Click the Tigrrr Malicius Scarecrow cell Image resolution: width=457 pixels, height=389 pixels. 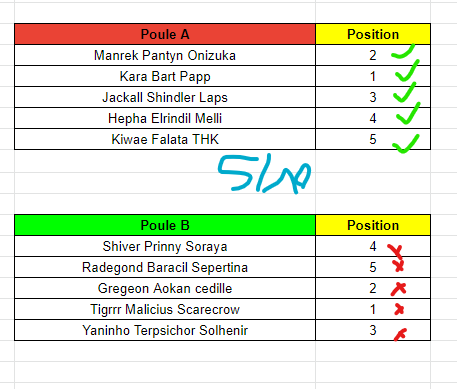click(165, 309)
